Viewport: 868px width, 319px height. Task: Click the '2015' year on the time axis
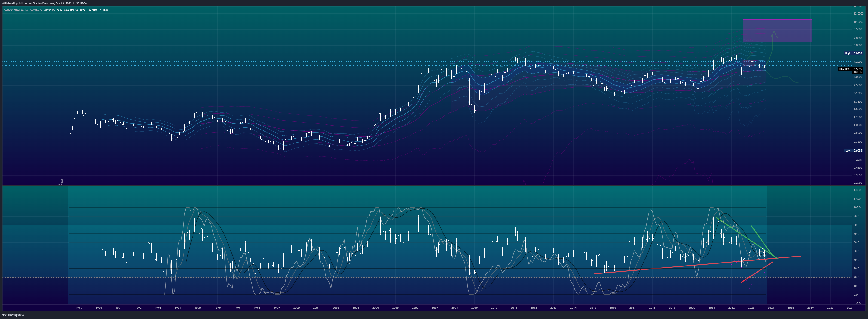tap(593, 307)
